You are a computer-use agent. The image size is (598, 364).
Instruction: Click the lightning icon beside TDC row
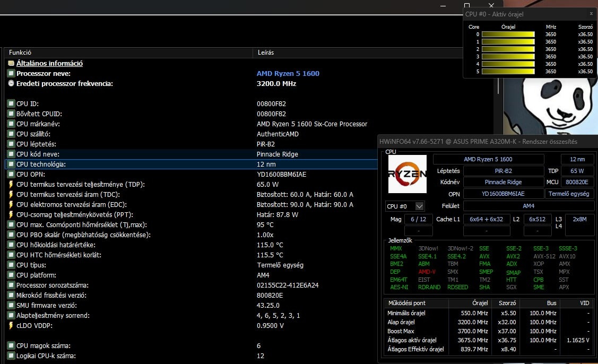pos(11,194)
